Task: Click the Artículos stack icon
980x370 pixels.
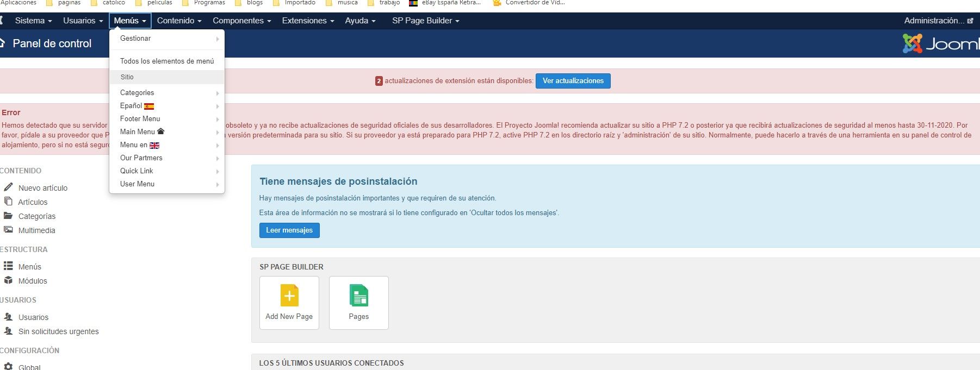Action: click(8, 201)
